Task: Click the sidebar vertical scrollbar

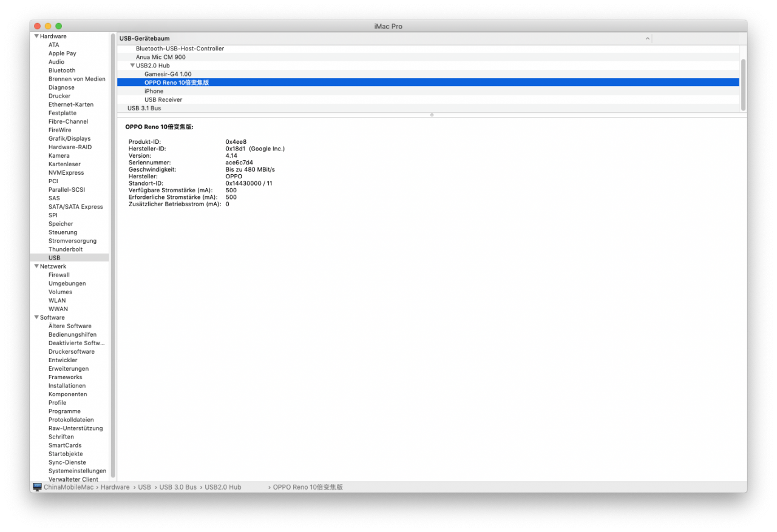Action: click(113, 255)
